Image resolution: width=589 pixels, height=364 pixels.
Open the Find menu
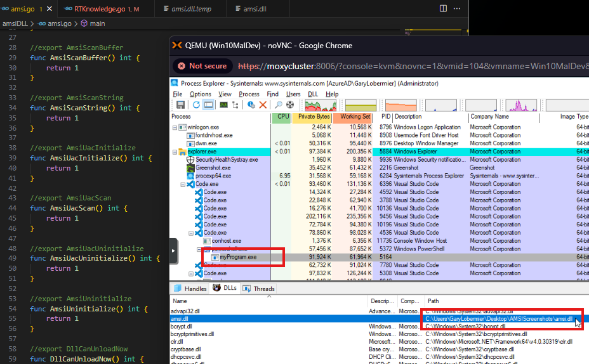pyautogui.click(x=272, y=94)
